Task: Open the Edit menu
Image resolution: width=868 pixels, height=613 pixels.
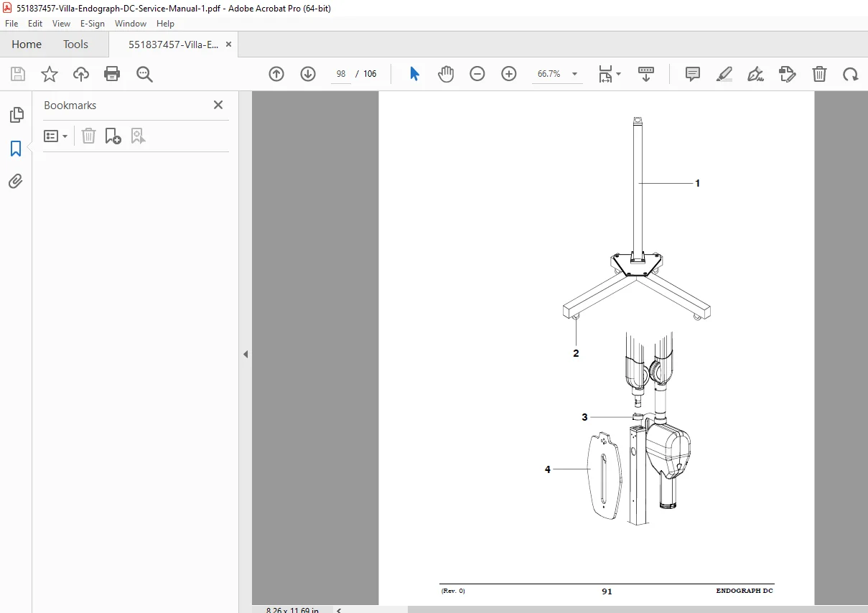Action: tap(35, 24)
